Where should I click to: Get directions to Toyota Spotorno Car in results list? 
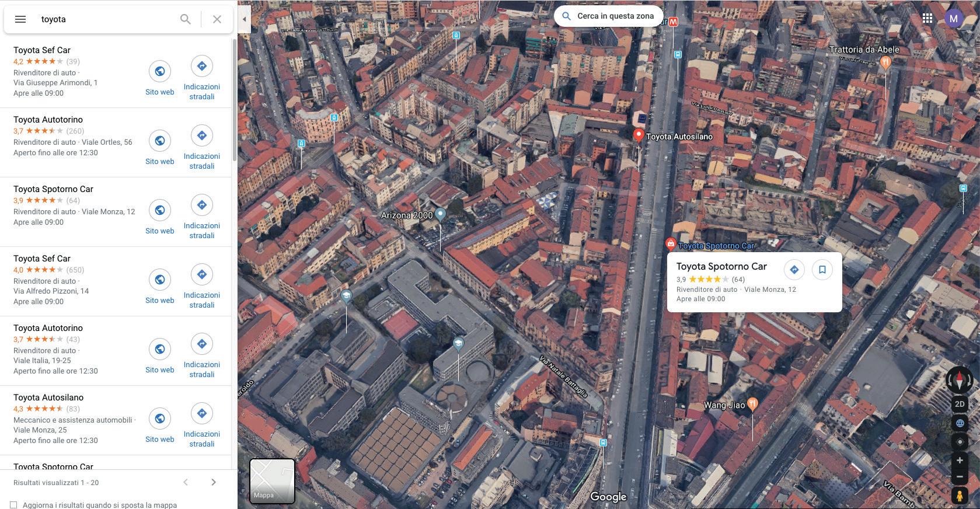[202, 217]
